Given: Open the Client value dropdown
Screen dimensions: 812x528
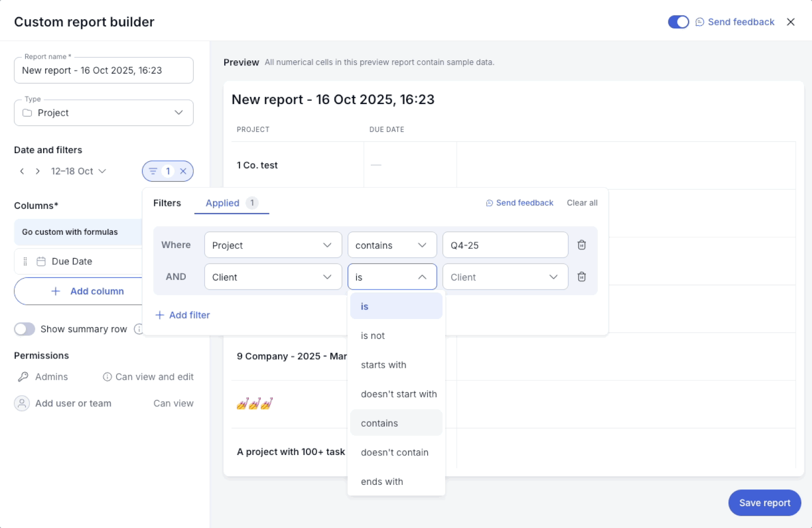Looking at the screenshot, I should pyautogui.click(x=504, y=277).
